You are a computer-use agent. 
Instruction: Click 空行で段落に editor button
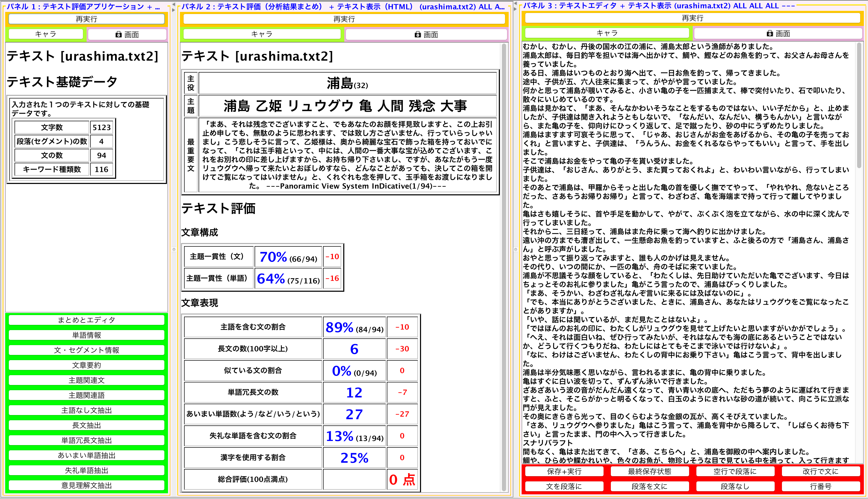pos(734,471)
